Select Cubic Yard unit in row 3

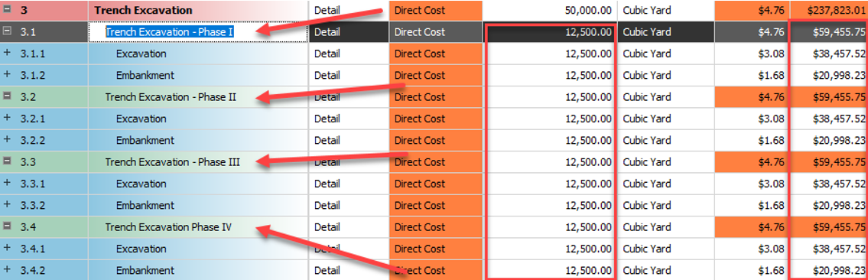click(x=667, y=11)
